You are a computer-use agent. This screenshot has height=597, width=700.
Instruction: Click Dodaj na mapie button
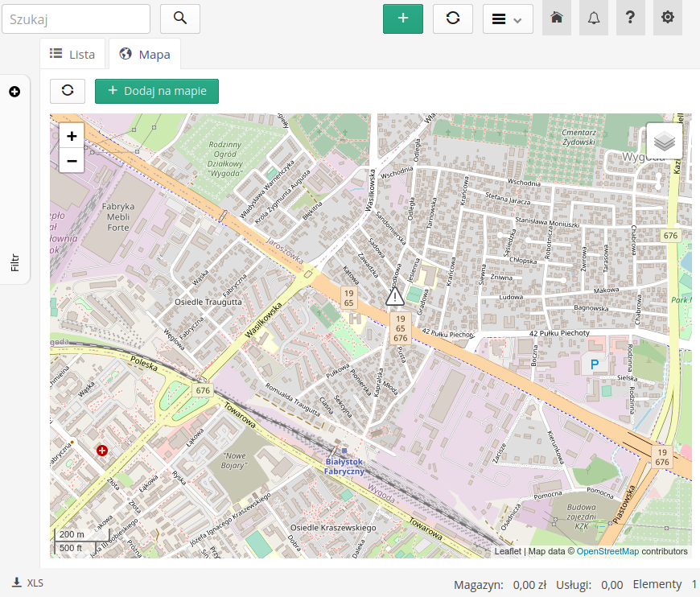[x=157, y=91]
